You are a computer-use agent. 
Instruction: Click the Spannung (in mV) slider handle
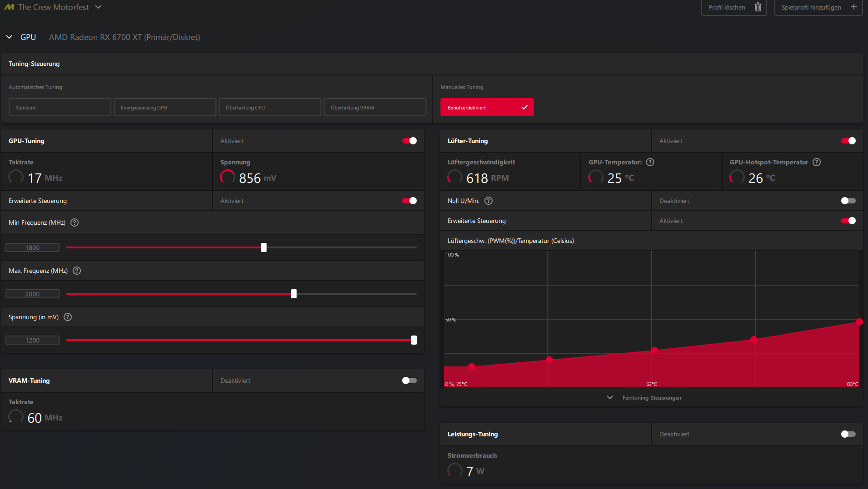click(x=414, y=340)
